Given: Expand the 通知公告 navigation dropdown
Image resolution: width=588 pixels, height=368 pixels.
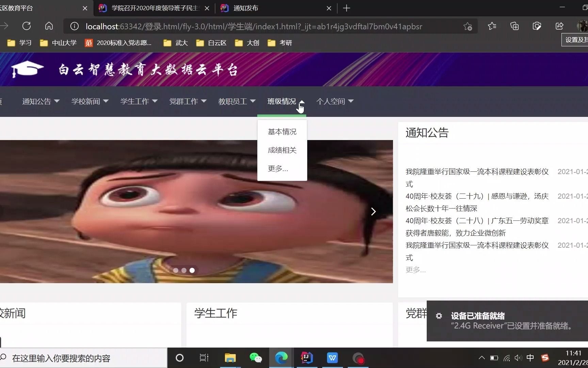Looking at the screenshot, I should point(41,102).
